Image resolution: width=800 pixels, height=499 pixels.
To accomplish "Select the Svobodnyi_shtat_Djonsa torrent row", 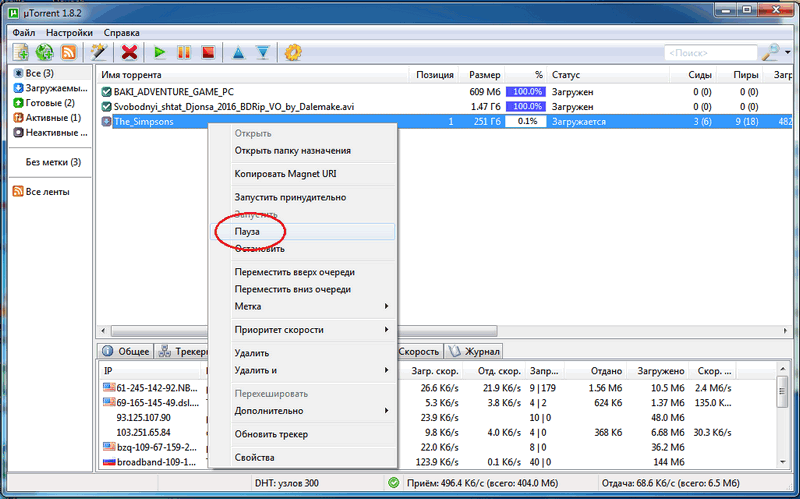I will pos(444,107).
